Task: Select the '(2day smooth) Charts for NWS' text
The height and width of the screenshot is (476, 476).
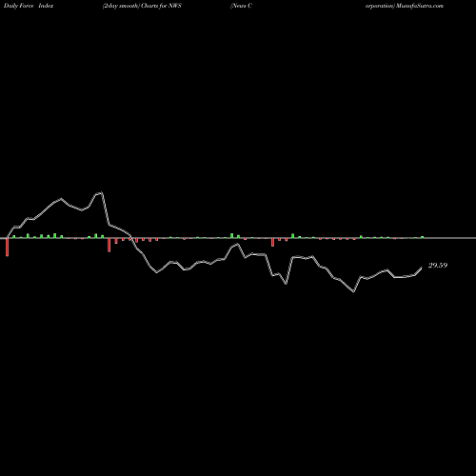Action: pos(142,6)
